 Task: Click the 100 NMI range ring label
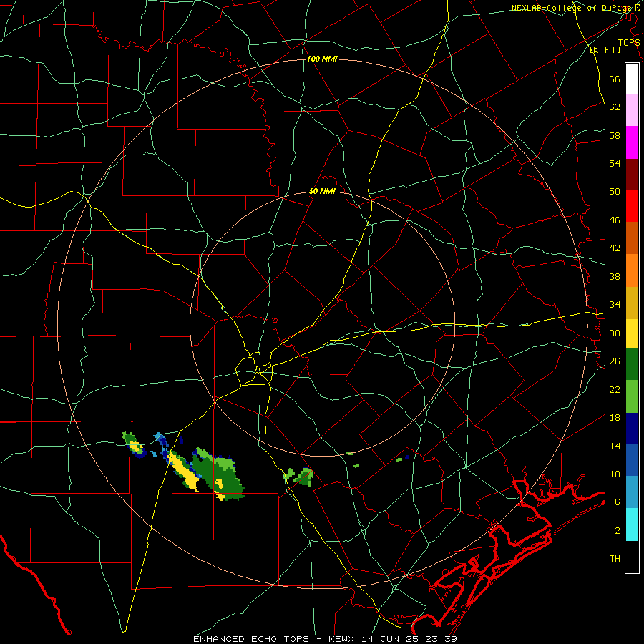pyautogui.click(x=322, y=59)
